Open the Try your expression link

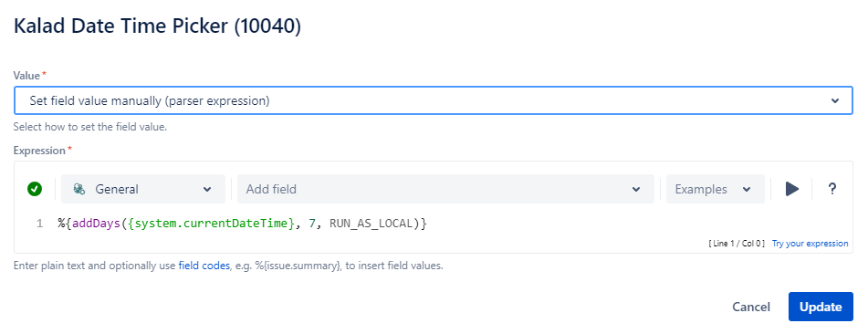810,243
